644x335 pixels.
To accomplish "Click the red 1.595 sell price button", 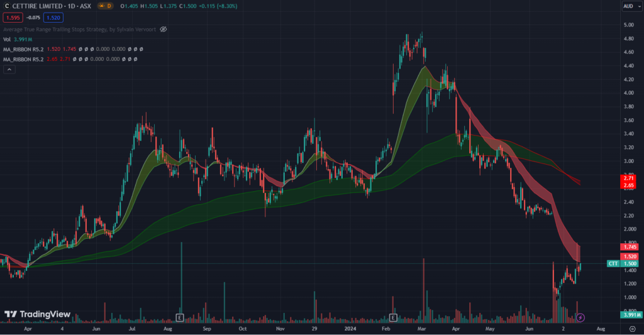I will 12,18.
